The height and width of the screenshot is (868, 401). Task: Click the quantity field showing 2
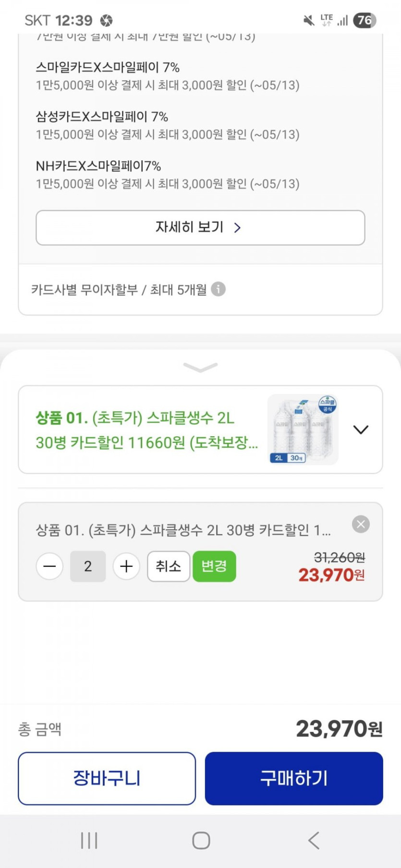[88, 566]
